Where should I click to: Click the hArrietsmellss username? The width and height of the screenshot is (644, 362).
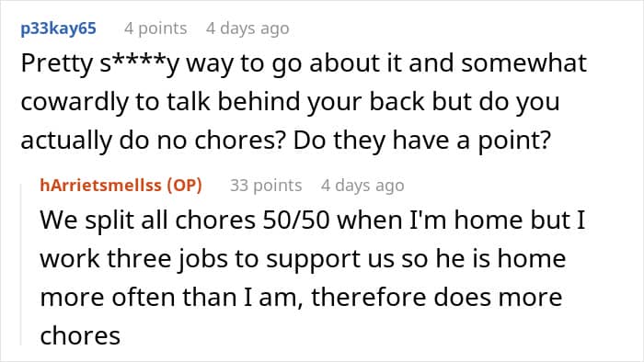point(100,186)
